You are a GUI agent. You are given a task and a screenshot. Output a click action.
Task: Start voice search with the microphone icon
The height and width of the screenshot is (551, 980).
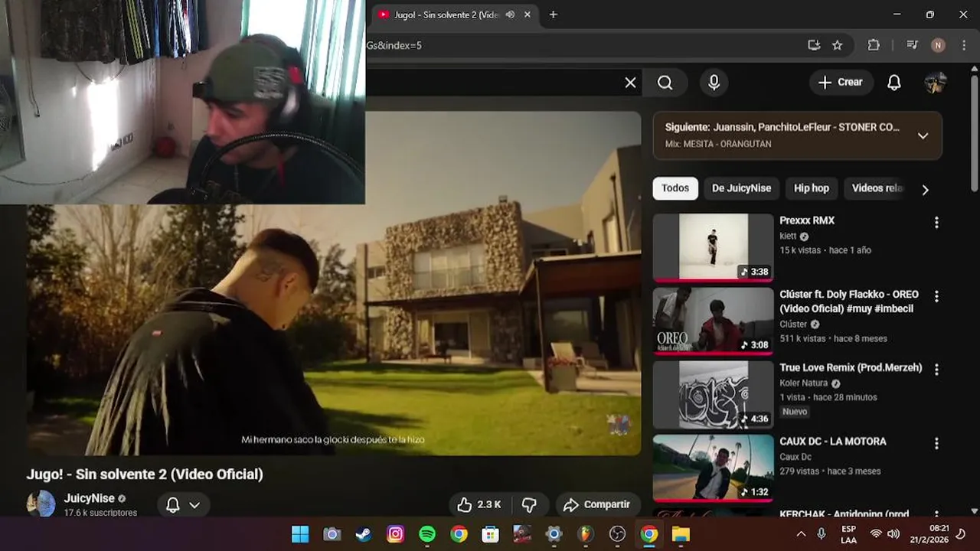[x=714, y=83]
